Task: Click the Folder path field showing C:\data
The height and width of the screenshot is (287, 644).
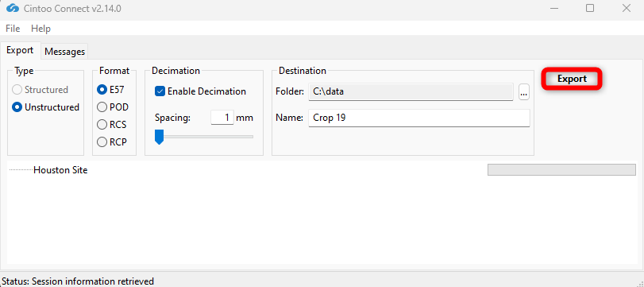Action: pyautogui.click(x=411, y=91)
